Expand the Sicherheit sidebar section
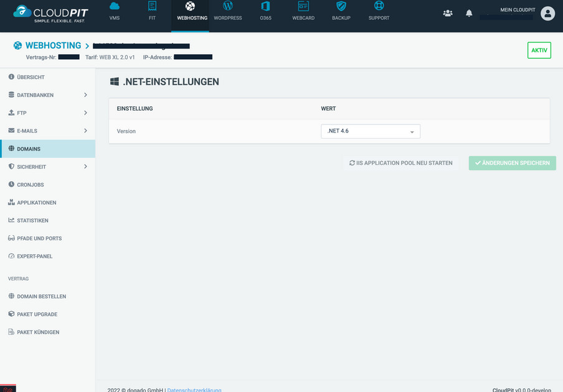 85,167
